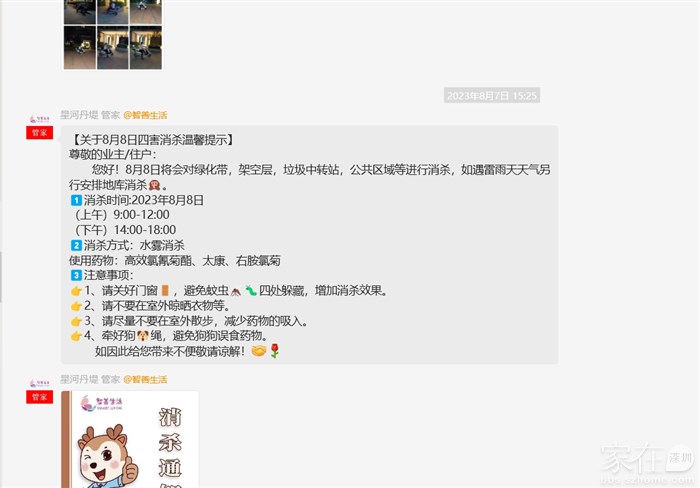The height and width of the screenshot is (488, 700).
Task: Click the handshake emoji at message end
Action: coord(259,351)
